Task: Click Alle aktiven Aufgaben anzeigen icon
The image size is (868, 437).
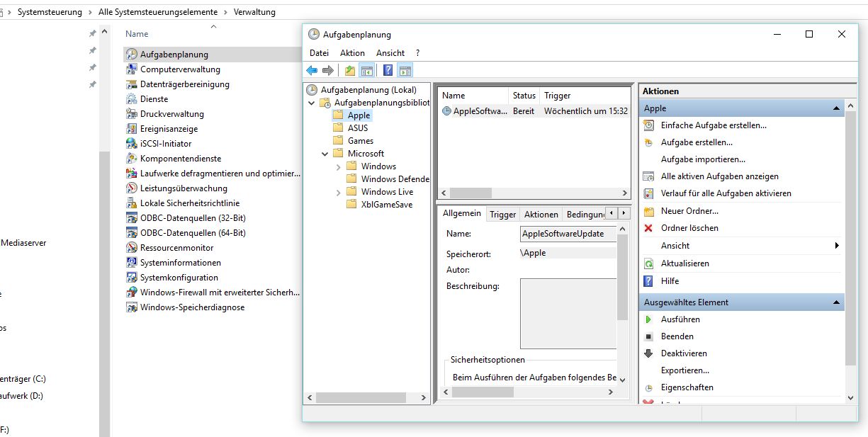Action: click(648, 176)
